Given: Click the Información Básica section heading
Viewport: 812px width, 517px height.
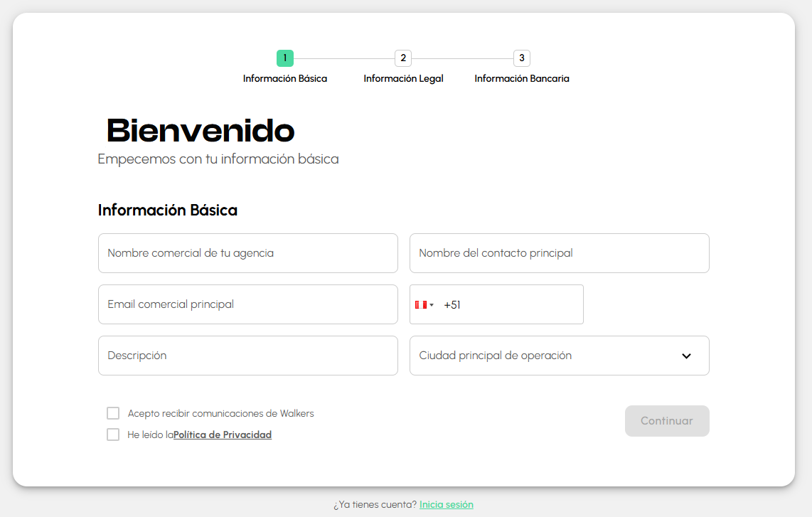Looking at the screenshot, I should click(x=167, y=210).
